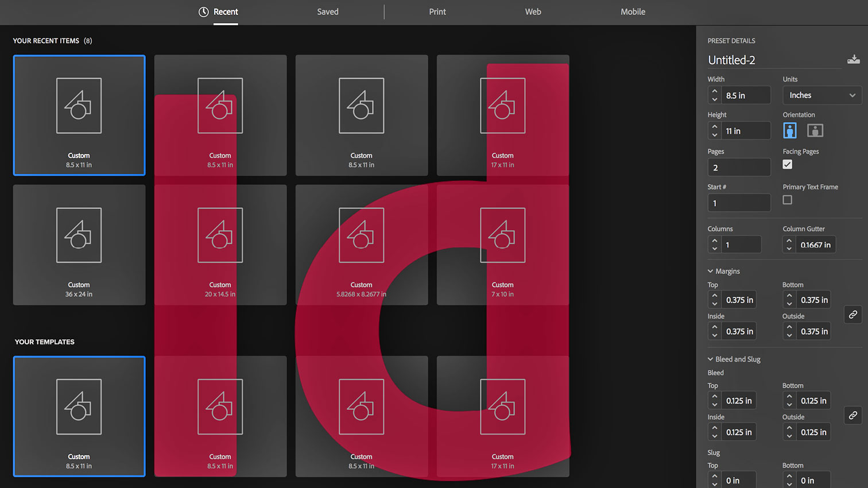
Task: Switch to the Recent tab
Action: (x=226, y=11)
